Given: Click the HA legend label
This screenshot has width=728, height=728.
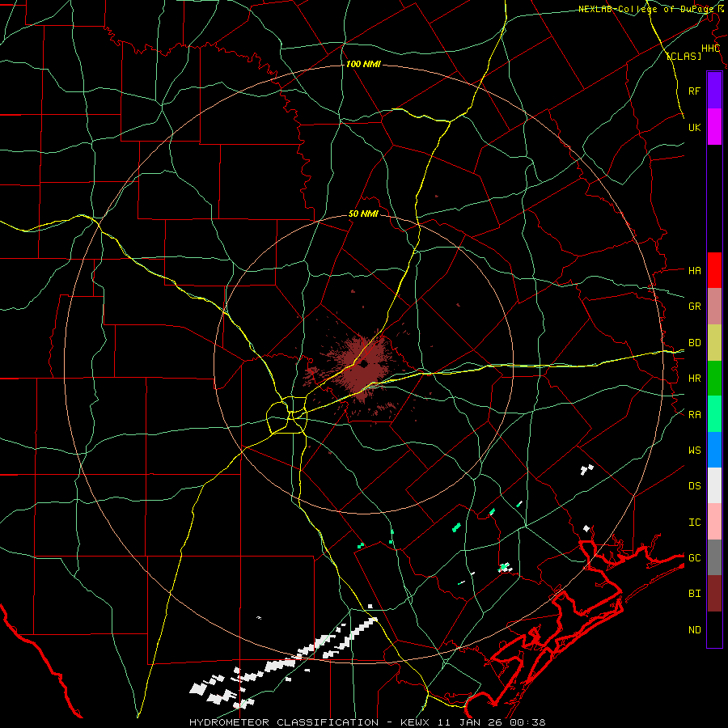Looking at the screenshot, I should (694, 270).
